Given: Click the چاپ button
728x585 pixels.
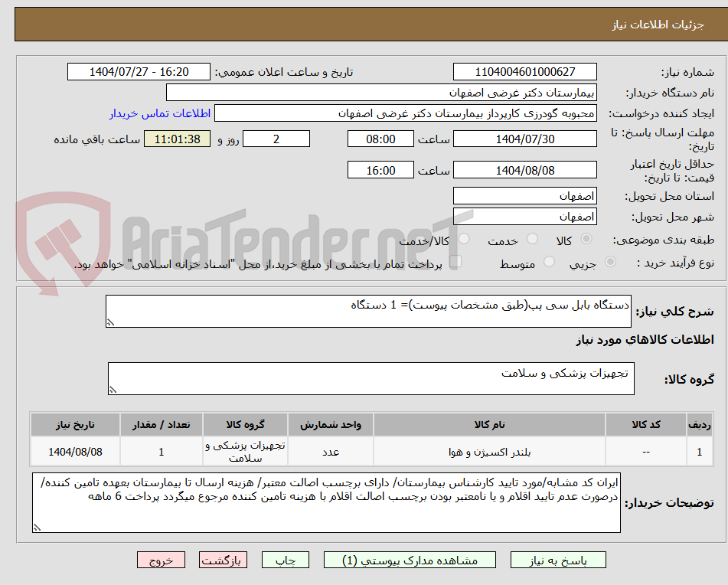Looking at the screenshot, I should (285, 560).
